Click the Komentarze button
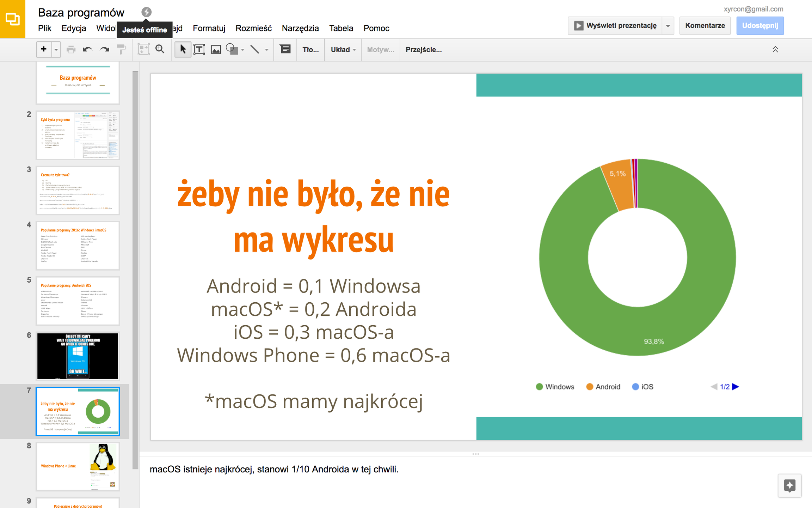This screenshot has height=508, width=812. [705, 26]
